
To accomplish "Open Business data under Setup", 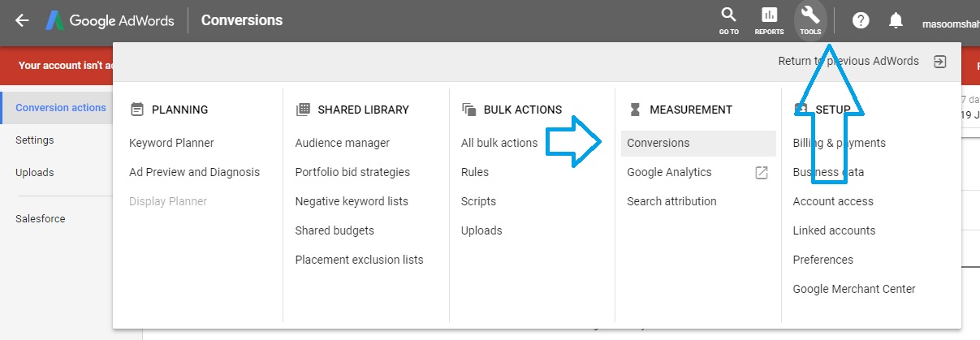I will pos(828,172).
